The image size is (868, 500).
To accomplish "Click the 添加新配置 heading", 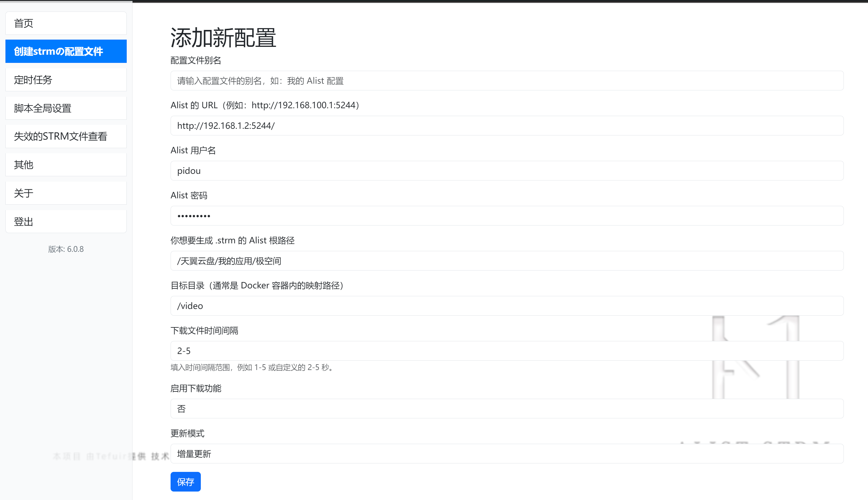I will [223, 37].
